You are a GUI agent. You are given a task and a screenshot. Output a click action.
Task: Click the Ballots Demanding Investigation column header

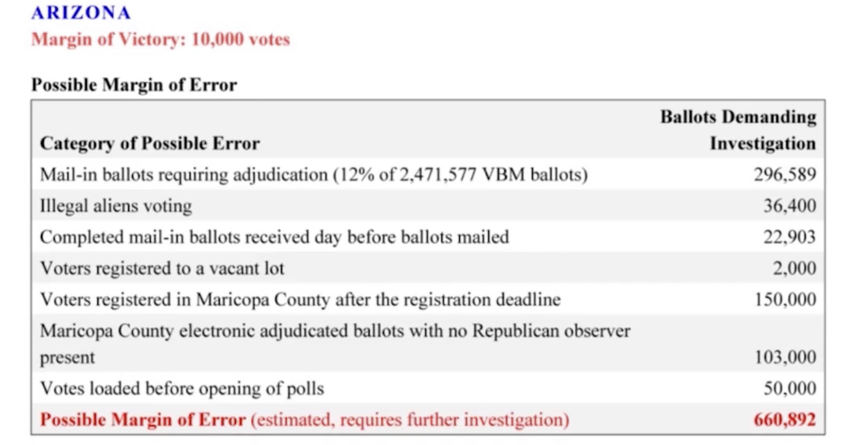(739, 130)
